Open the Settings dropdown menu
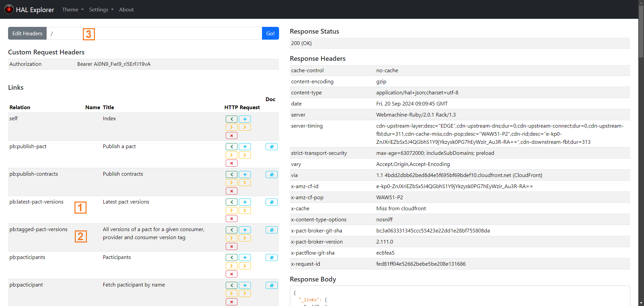 tap(101, 9)
